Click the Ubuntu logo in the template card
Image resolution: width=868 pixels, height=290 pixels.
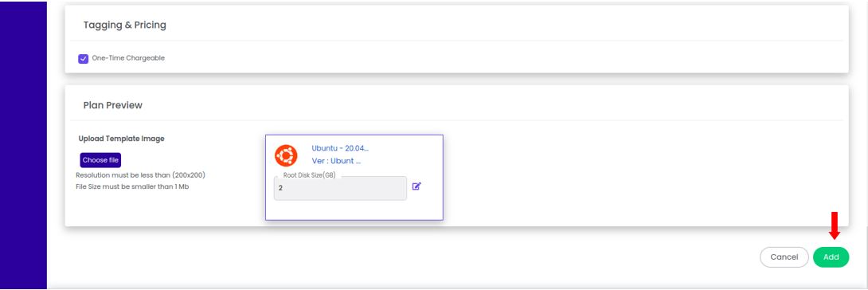point(286,155)
